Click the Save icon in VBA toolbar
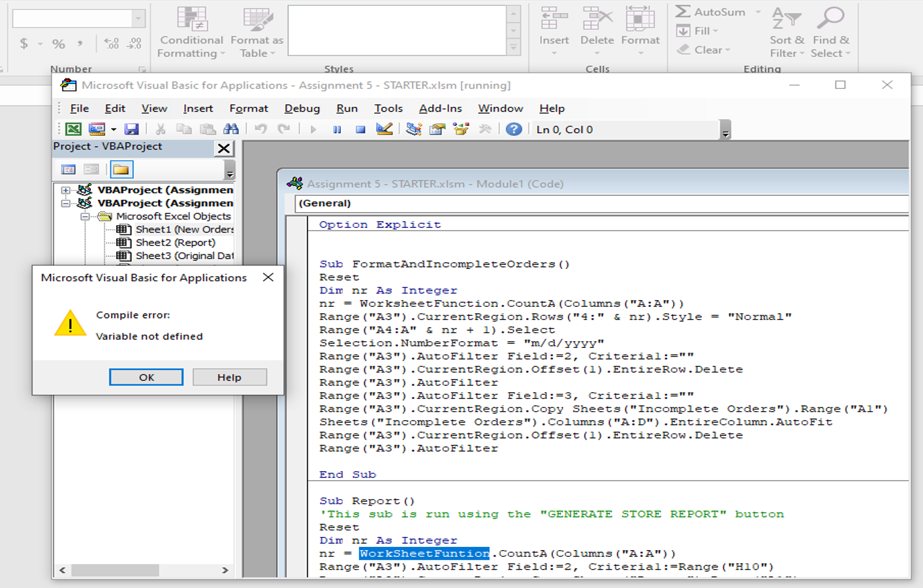923x588 pixels. (131, 129)
